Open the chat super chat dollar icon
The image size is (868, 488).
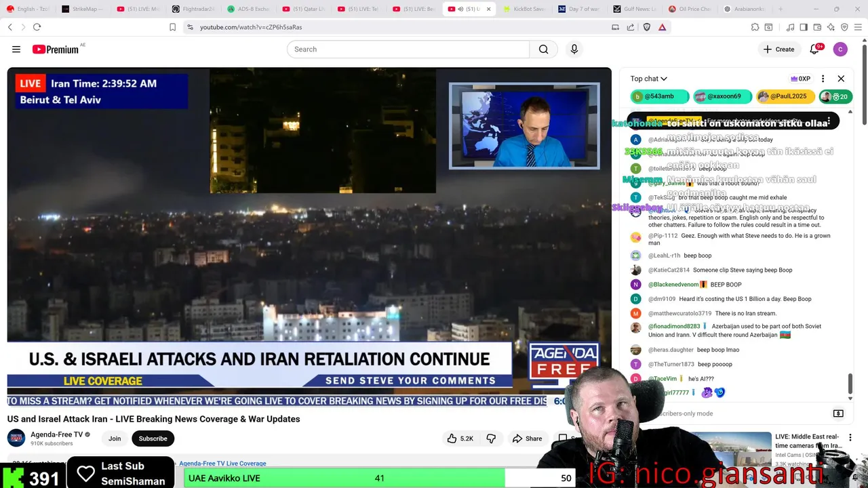pos(838,413)
